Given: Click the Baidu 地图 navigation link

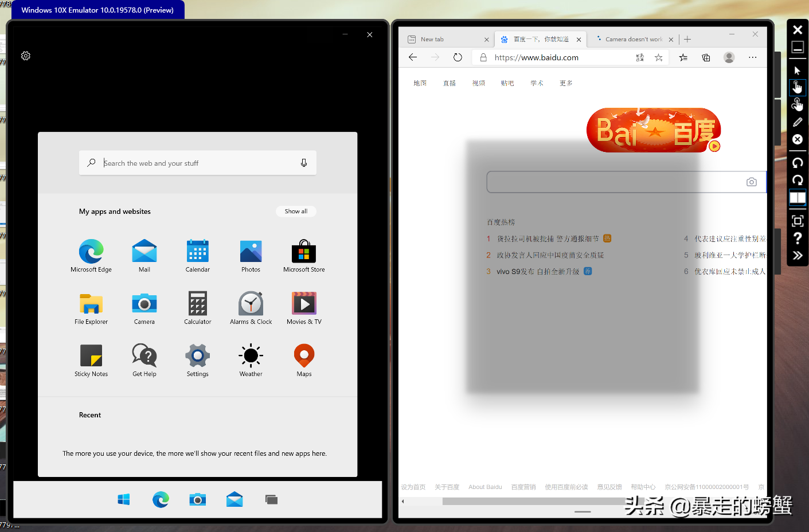Looking at the screenshot, I should pos(420,83).
